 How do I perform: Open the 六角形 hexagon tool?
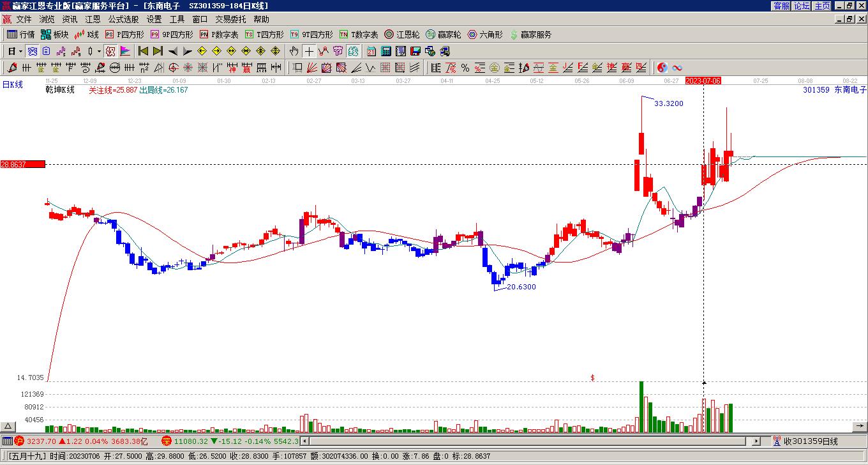click(x=485, y=34)
